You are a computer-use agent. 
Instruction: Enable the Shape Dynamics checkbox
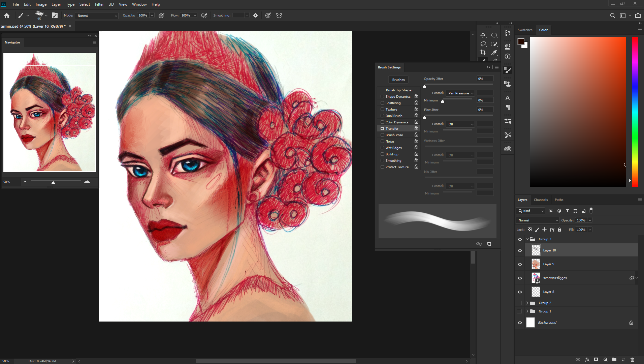382,96
